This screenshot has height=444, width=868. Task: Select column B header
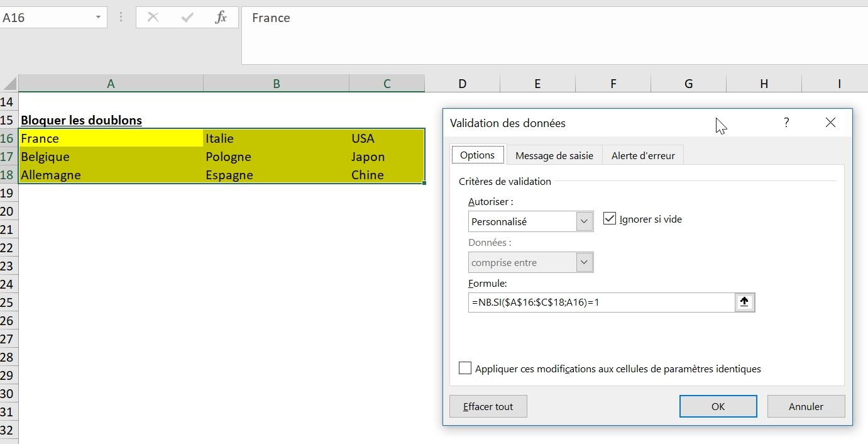276,84
